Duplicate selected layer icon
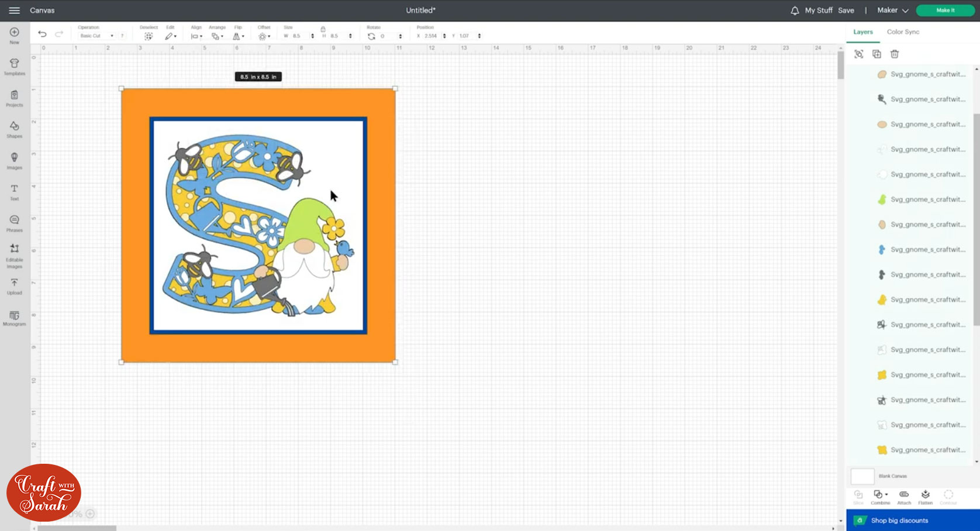The width and height of the screenshot is (980, 531). [877, 54]
